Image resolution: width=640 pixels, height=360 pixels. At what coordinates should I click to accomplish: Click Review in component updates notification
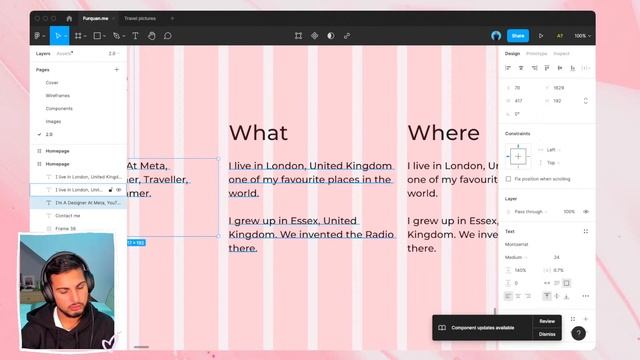pyautogui.click(x=547, y=321)
